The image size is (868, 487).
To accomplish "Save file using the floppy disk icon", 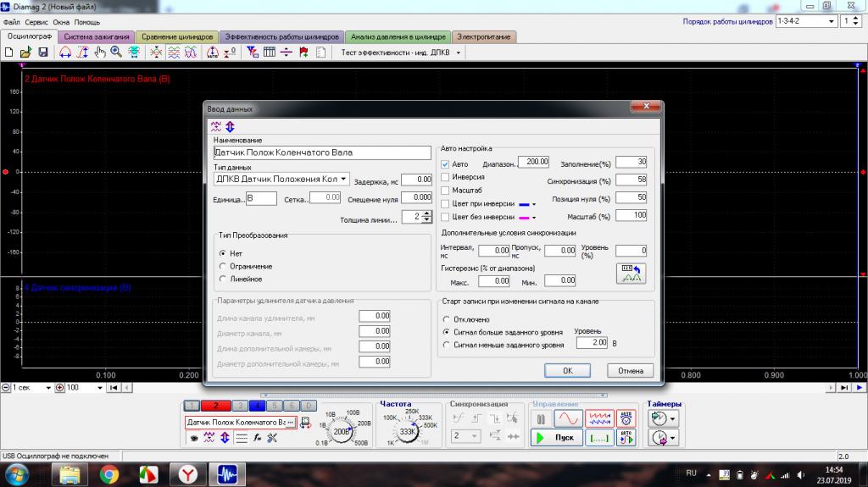I will (x=42, y=53).
